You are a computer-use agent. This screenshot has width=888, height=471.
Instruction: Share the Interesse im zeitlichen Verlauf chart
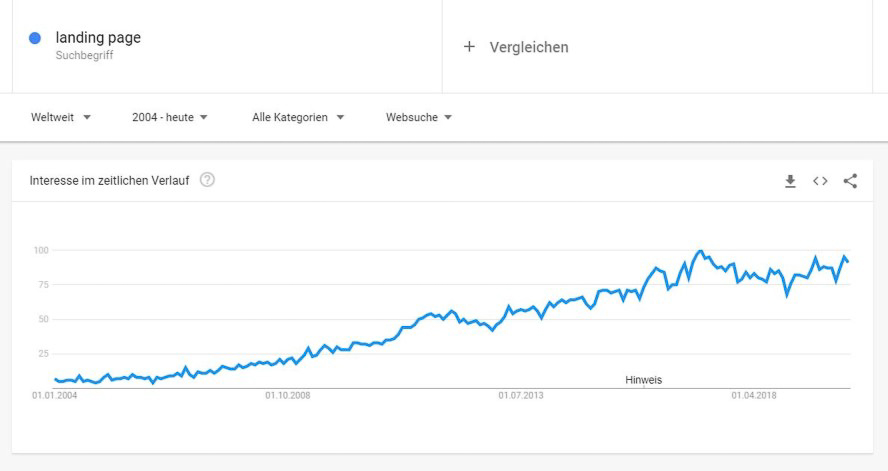click(x=850, y=181)
